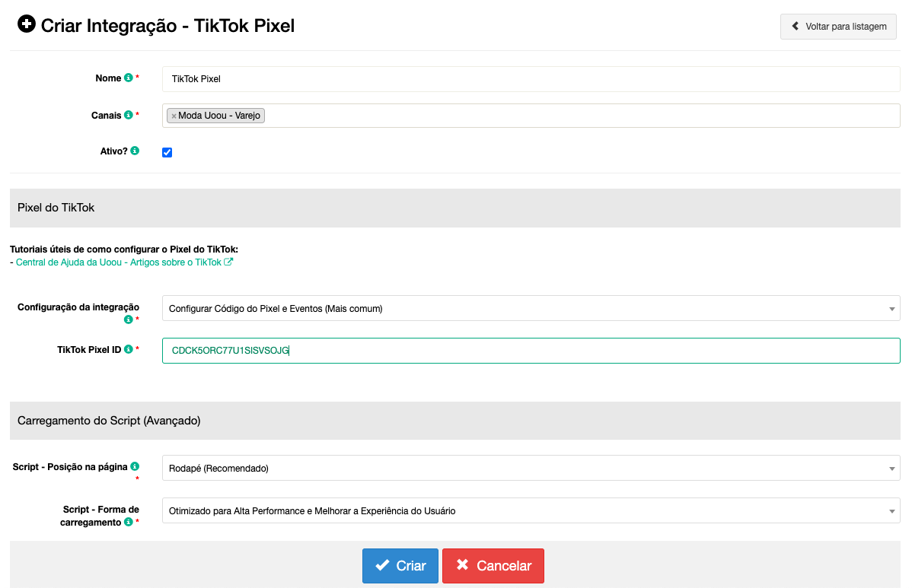Click info icon beside Script - Posição na página
This screenshot has height=588, width=912.
[x=135, y=466]
